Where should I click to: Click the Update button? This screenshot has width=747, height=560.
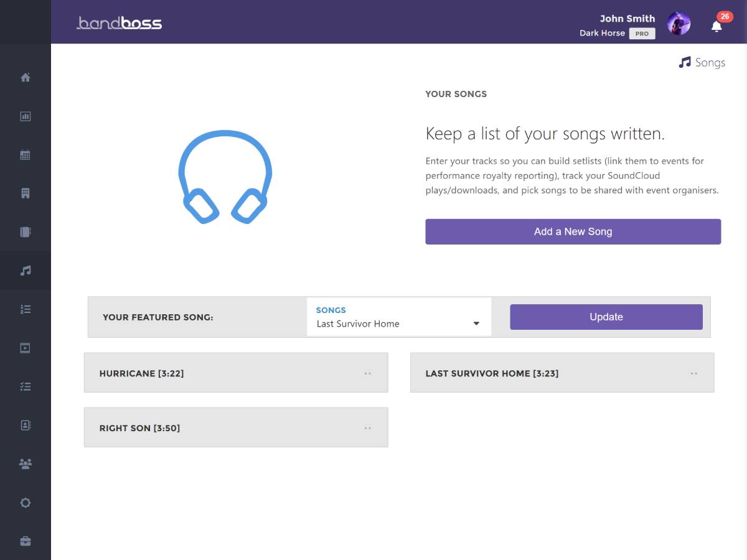(606, 317)
